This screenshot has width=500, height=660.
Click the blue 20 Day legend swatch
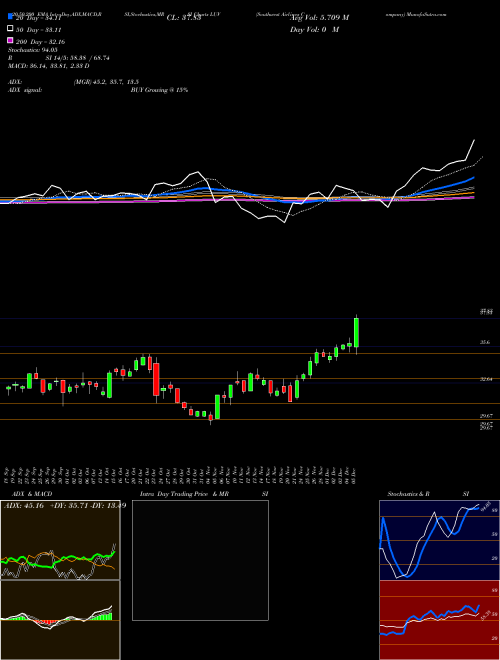[x=10, y=17]
